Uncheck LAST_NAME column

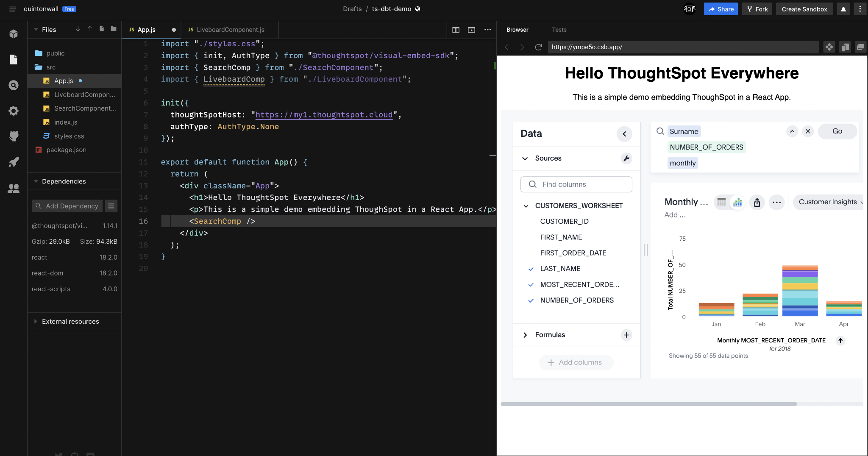point(531,269)
